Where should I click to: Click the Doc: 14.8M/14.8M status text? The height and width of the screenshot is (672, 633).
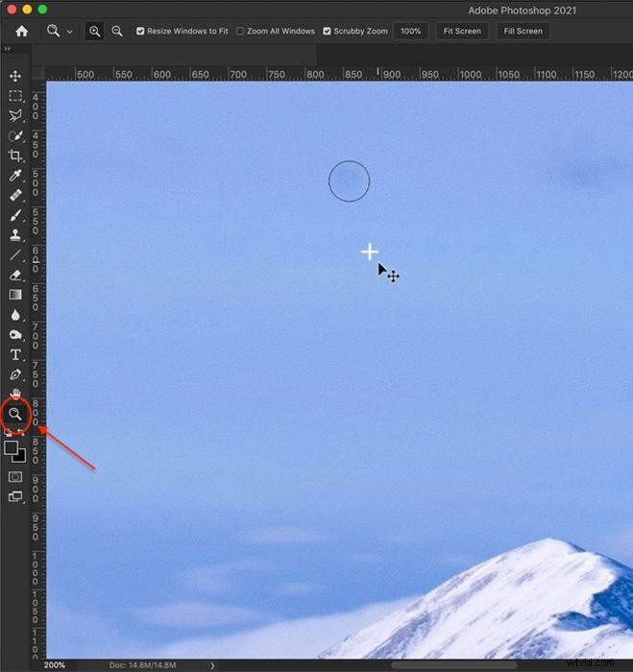pyautogui.click(x=142, y=665)
